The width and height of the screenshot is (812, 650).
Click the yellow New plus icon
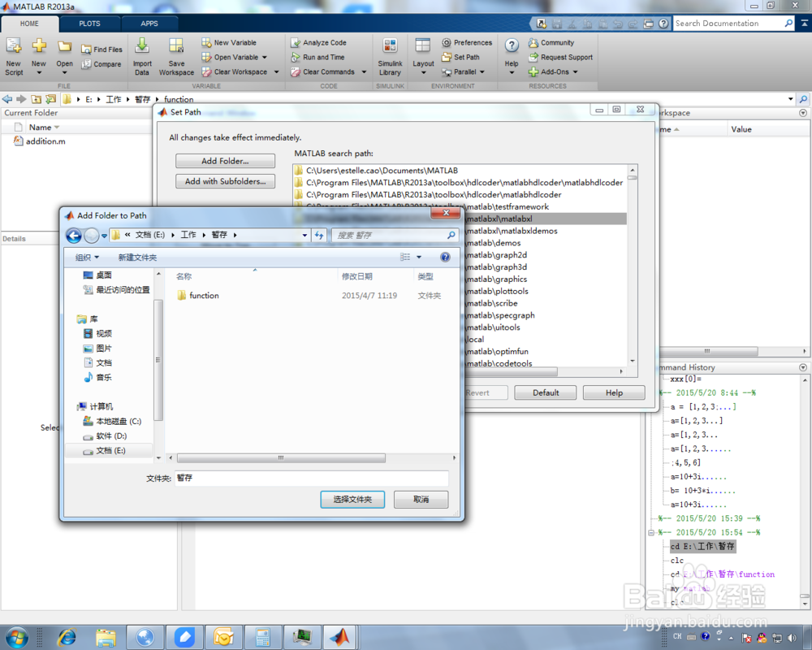tap(39, 46)
